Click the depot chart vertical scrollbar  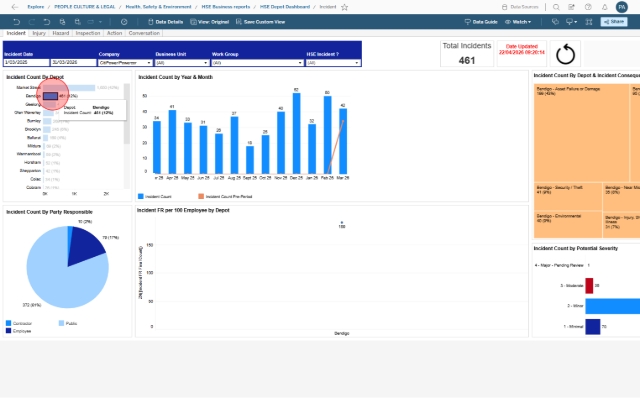(127, 114)
